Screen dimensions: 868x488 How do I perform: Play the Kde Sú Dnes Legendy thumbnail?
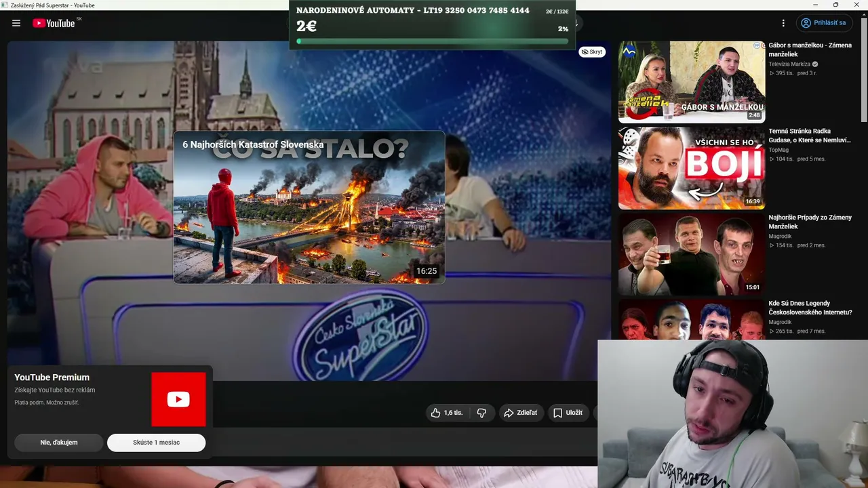(692, 319)
